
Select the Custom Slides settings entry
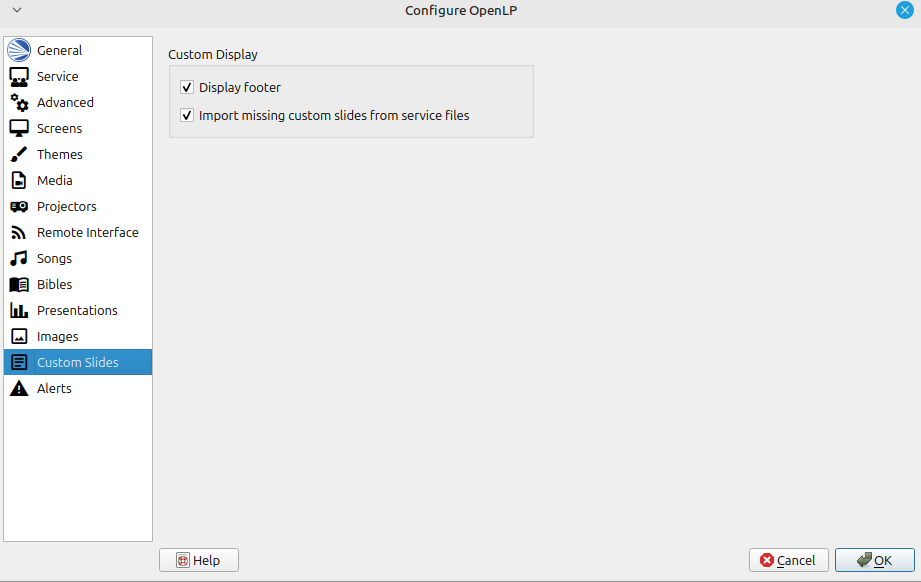[x=77, y=363]
